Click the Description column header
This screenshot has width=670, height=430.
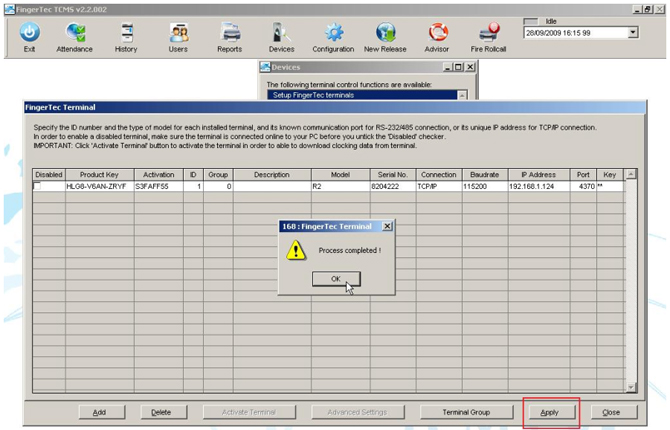coord(272,174)
